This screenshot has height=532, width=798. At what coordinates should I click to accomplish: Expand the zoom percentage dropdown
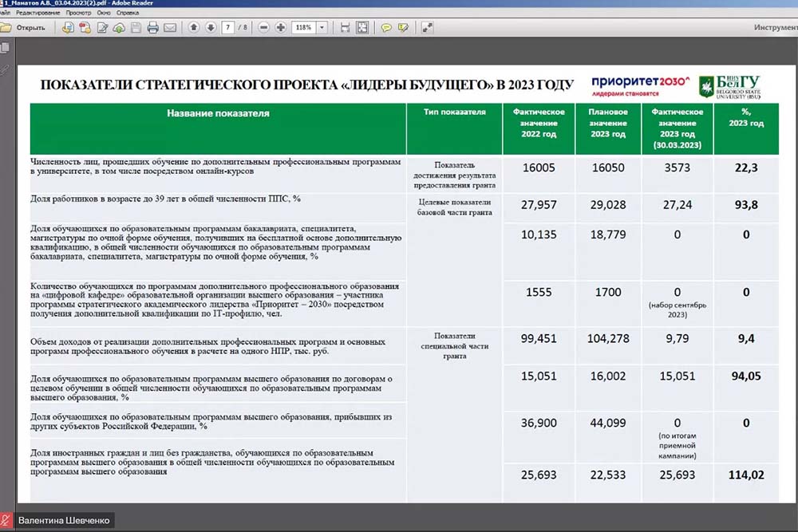click(322, 27)
